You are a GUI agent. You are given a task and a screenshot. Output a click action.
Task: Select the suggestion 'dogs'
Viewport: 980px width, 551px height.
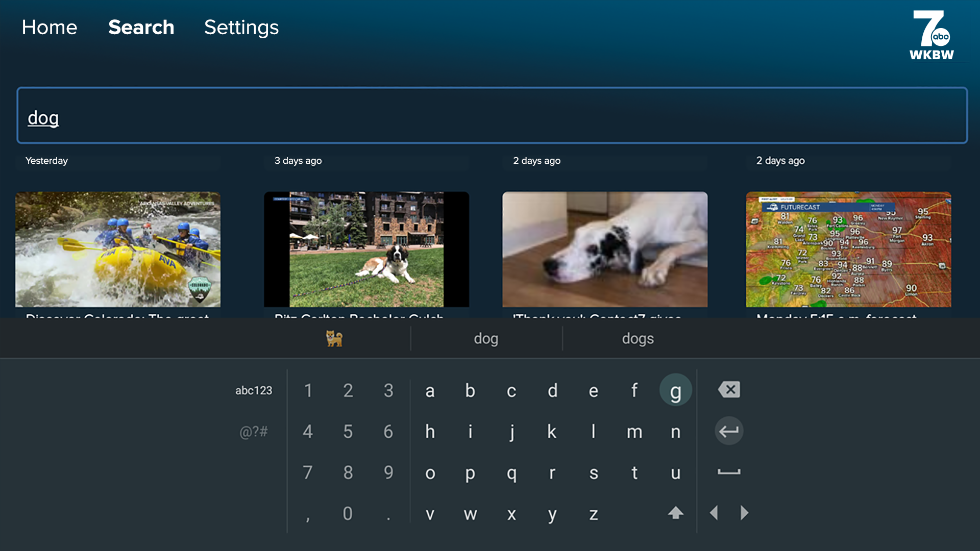pyautogui.click(x=638, y=338)
